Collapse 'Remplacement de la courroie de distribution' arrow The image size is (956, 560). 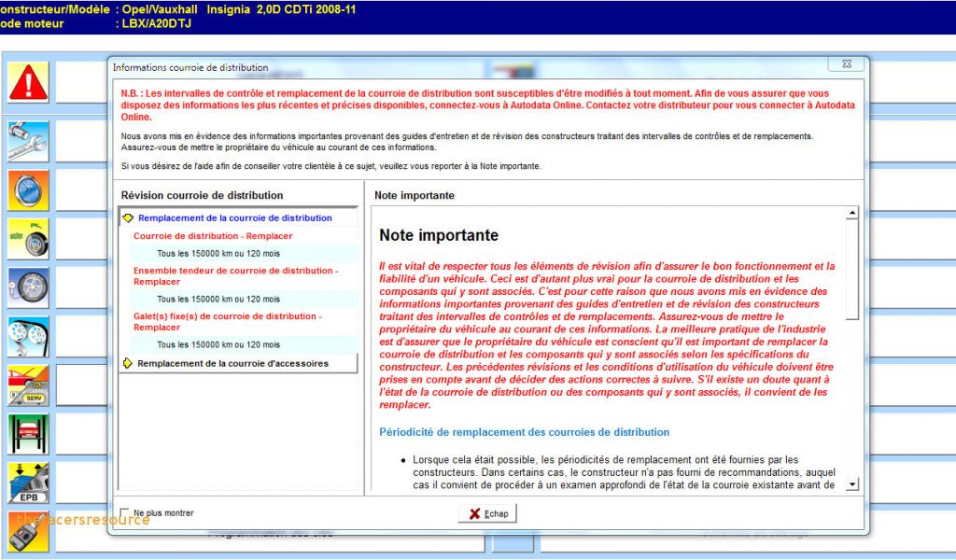[x=128, y=218]
